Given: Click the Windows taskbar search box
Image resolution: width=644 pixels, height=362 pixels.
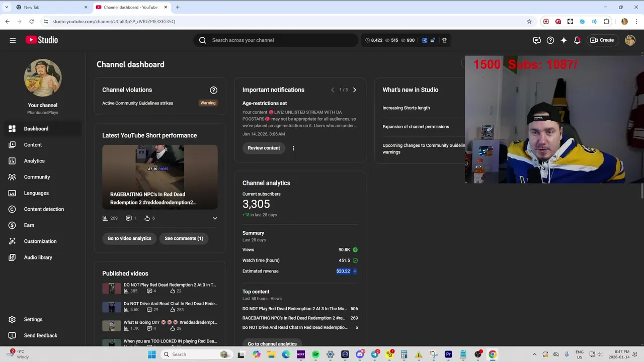Looking at the screenshot, I should pos(196,354).
